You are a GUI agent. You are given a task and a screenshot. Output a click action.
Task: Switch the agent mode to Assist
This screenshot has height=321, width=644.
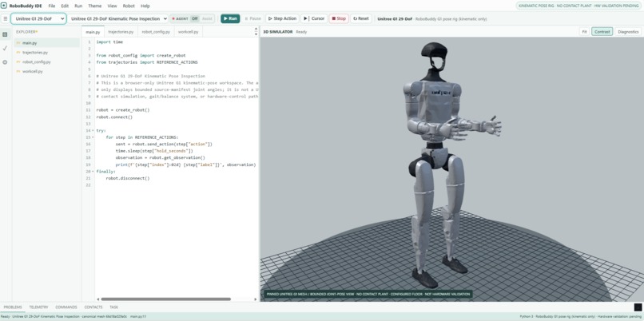207,19
